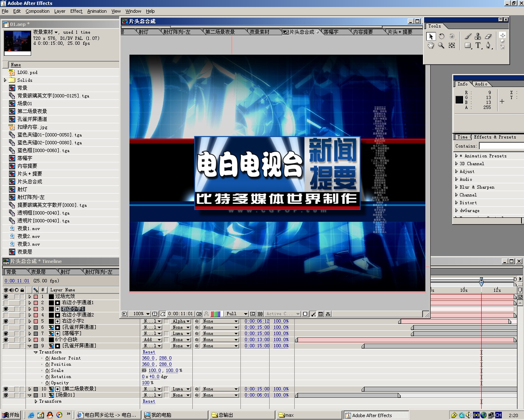Select the Pen tool in Tools palette
This screenshot has width=524, height=420.
(x=488, y=46)
